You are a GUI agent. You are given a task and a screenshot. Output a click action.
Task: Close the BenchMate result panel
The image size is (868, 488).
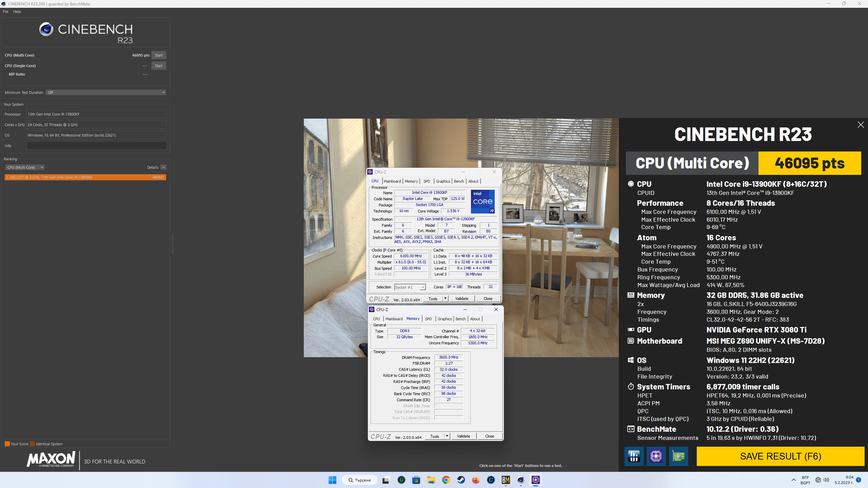click(861, 125)
